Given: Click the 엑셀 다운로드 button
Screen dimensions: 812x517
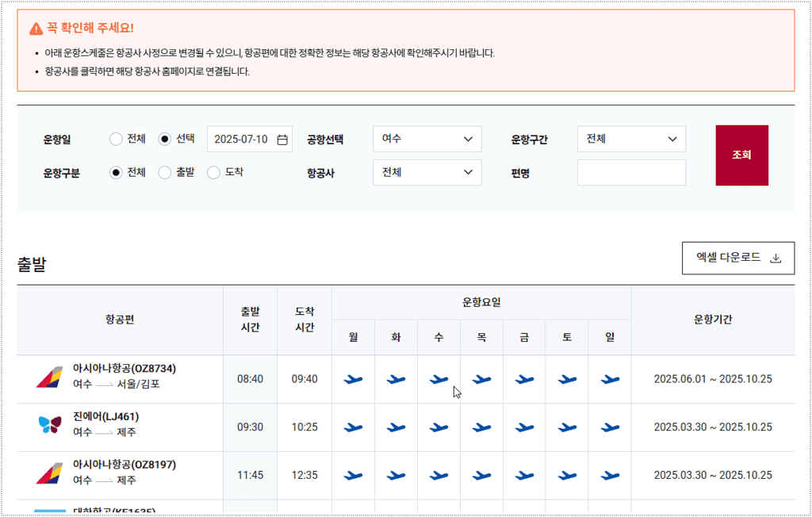Looking at the screenshot, I should [738, 258].
